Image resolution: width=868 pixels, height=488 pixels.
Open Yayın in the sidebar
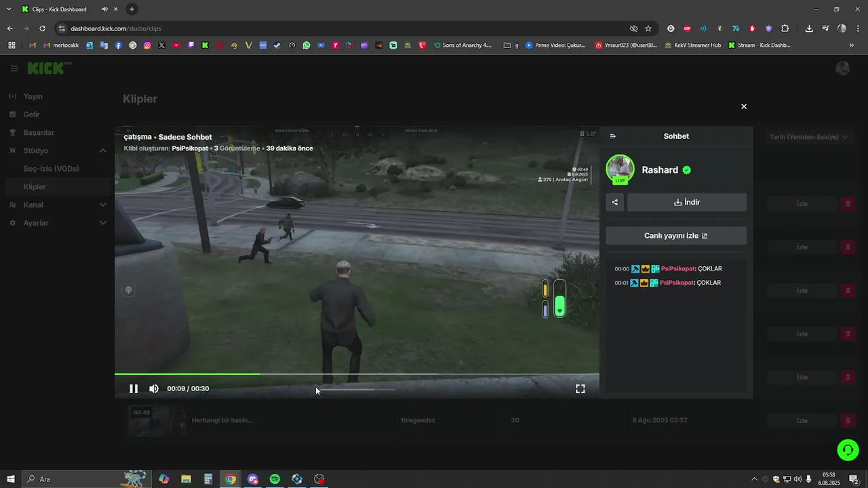click(x=33, y=96)
